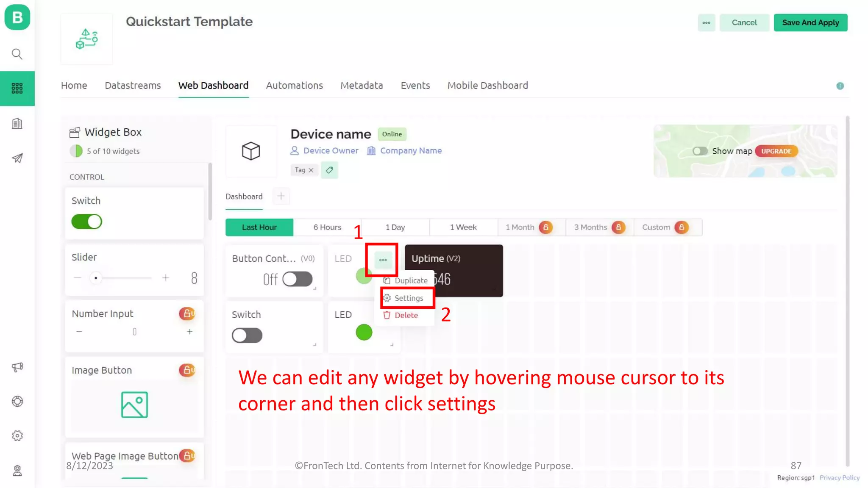Viewport: 868px width, 488px height.
Task: Open the Metadata tab
Action: 362,85
